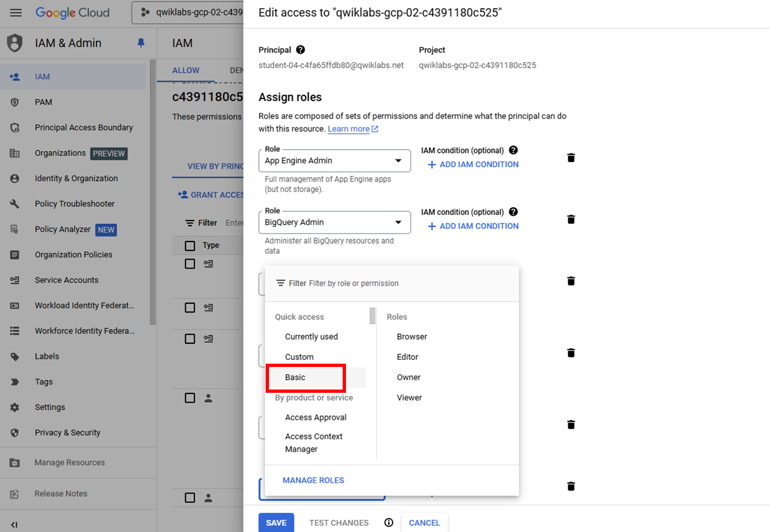Click help icon beside App Engine IAM condition
Screen dimensions: 770x532
[513, 150]
